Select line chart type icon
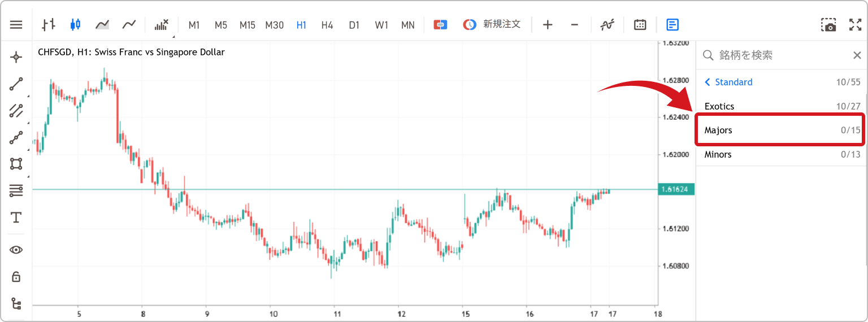 point(129,25)
